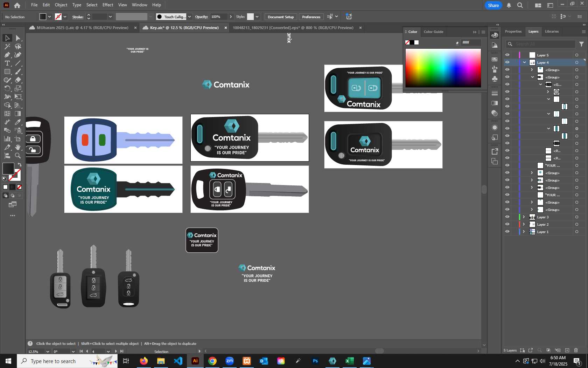
Task: Open the Touch Calligraphic brush dropdown
Action: [189, 17]
